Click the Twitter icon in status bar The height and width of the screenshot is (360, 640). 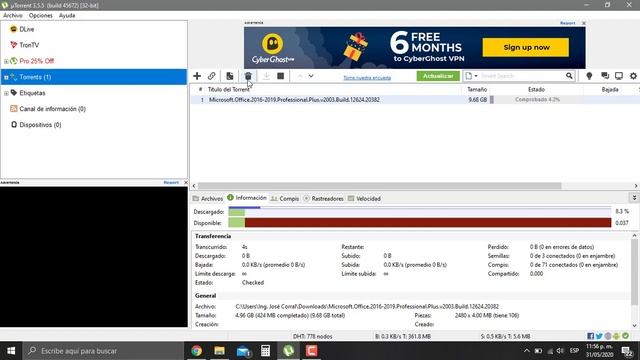[x=599, y=336]
